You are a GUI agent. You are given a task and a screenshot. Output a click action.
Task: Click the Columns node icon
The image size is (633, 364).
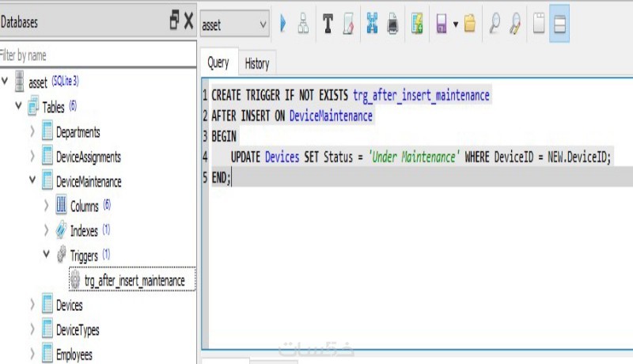point(61,205)
